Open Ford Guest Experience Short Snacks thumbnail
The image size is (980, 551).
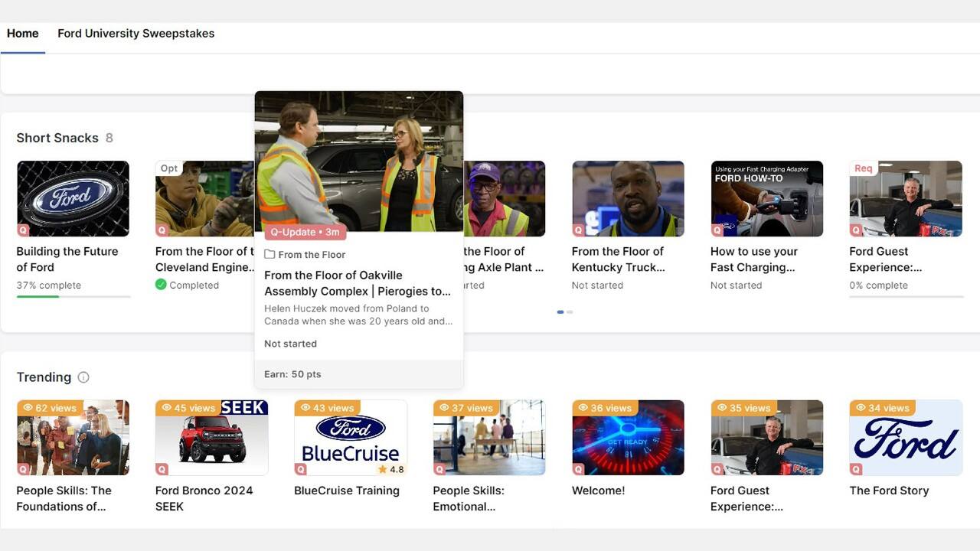[x=906, y=199]
